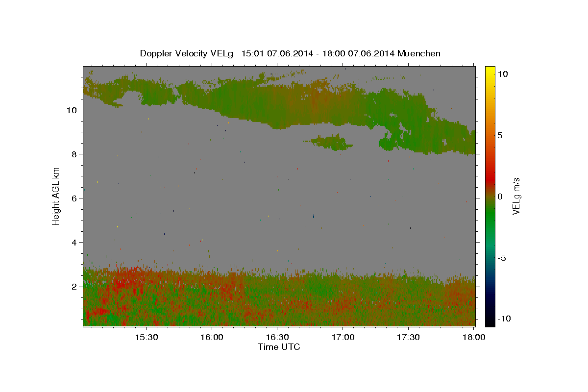Click the height tick label 10 on y-axis
Image resolution: width=588 pixels, height=392 pixels.
(73, 110)
